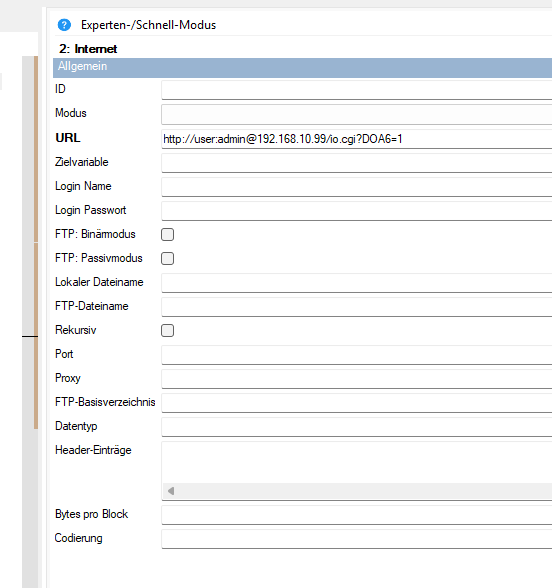
Task: Toggle the FTP: Passivmodus checkbox
Action: (x=167, y=258)
